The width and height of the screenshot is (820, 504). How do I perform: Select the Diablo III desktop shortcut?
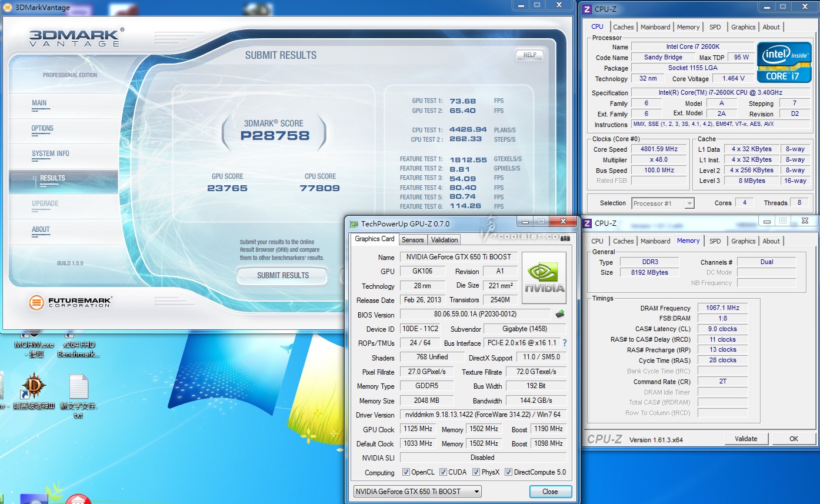(x=34, y=392)
